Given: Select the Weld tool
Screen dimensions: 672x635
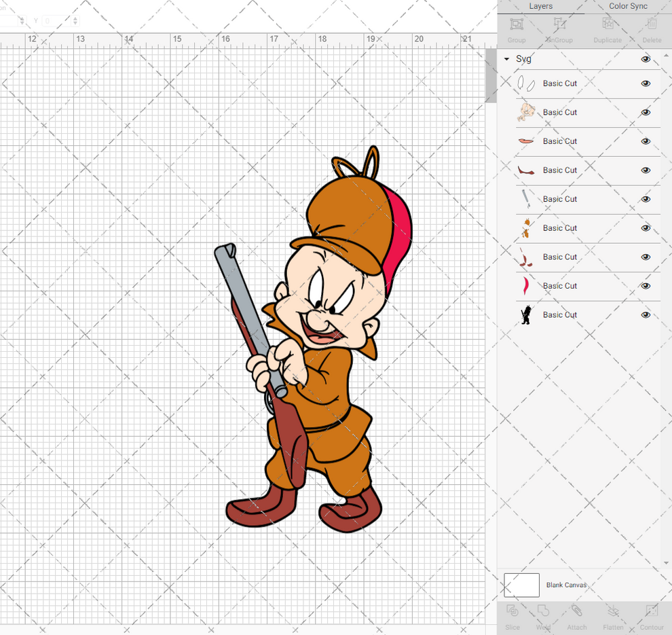Looking at the screenshot, I should (x=544, y=617).
